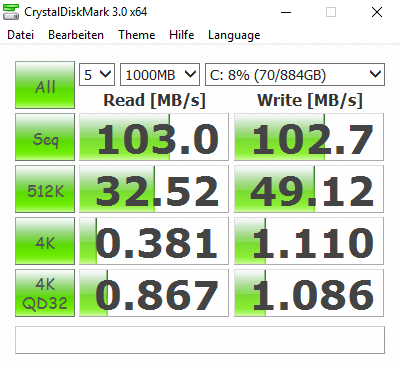Open the C: drive selection dropdown
Screen dimensions: 400x365
click(295, 74)
